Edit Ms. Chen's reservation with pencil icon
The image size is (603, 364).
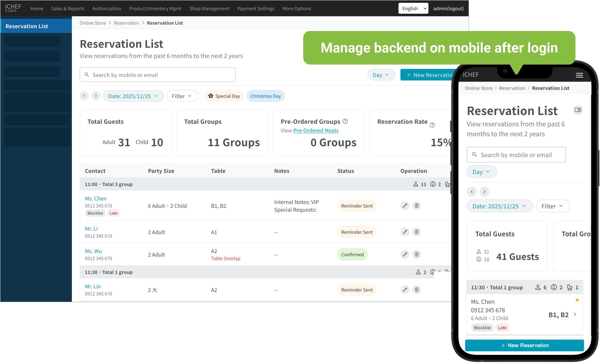click(405, 206)
